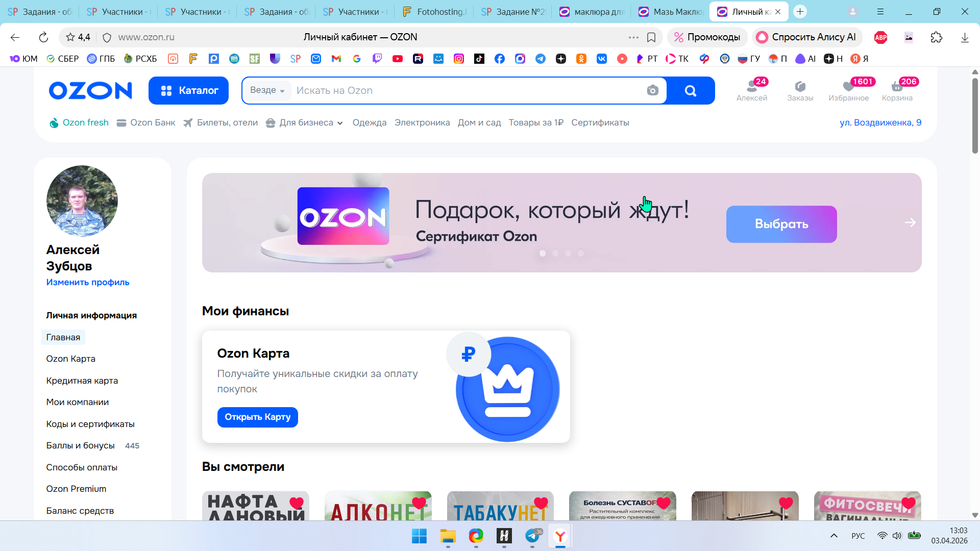Click the Изменить профиль link
The width and height of the screenshot is (980, 551).
[88, 282]
